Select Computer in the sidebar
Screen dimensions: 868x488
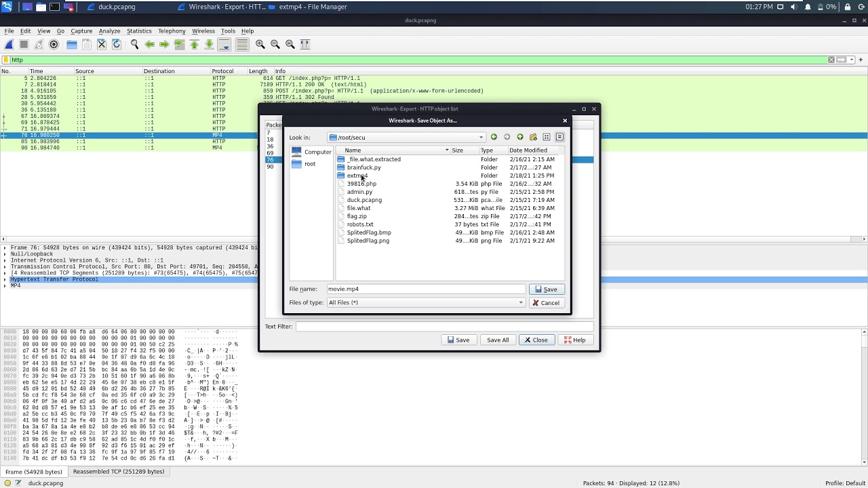pos(311,152)
